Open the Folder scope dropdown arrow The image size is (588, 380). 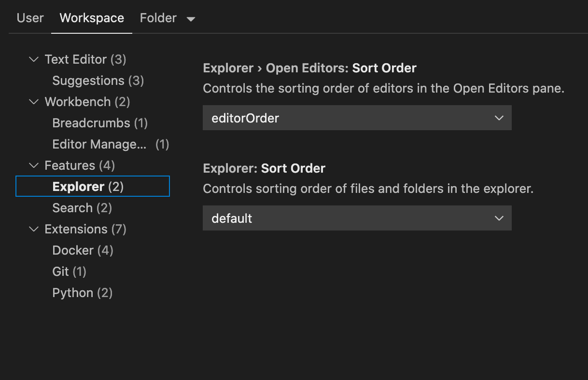pyautogui.click(x=191, y=18)
